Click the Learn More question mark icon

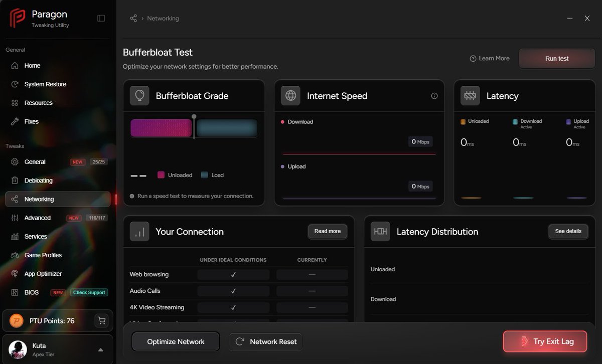[x=473, y=59]
